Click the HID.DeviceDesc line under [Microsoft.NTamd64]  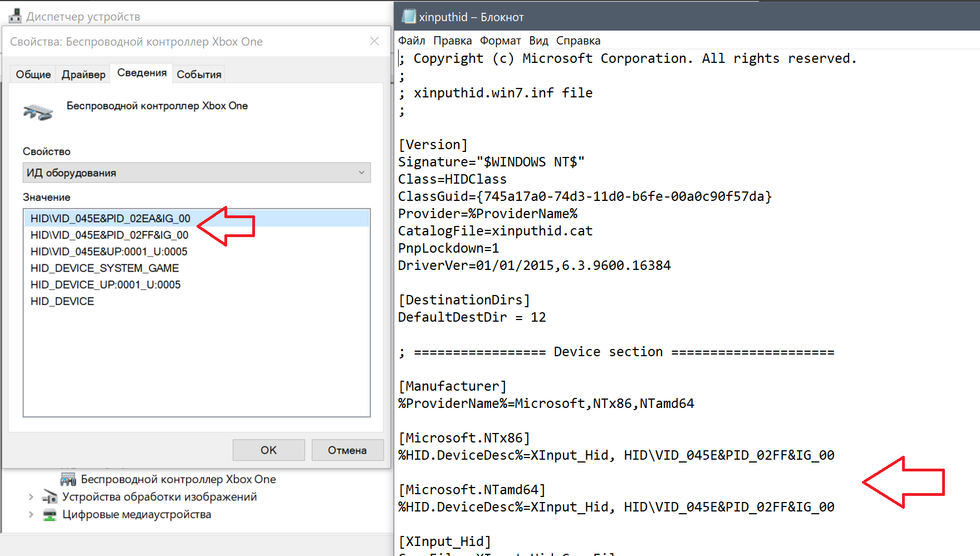[616, 507]
